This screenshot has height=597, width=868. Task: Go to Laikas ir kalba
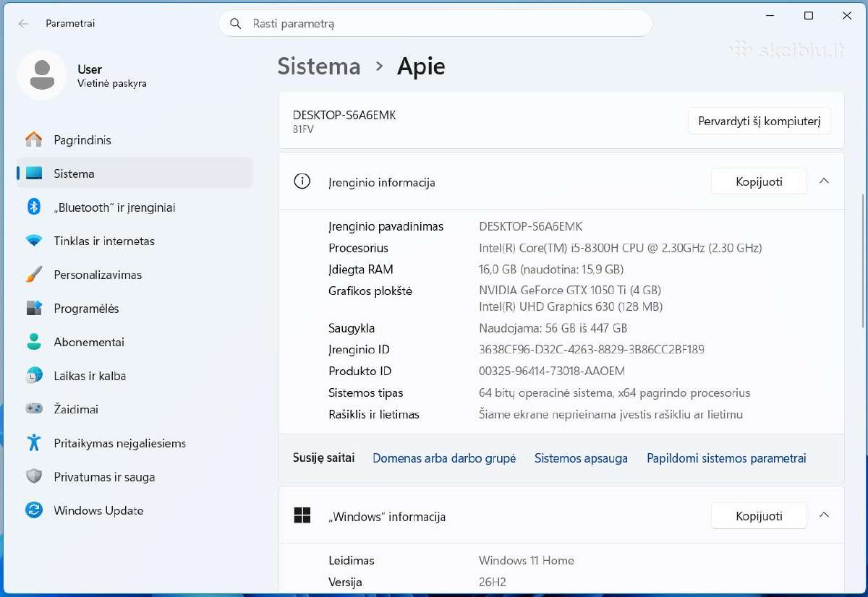click(135, 376)
